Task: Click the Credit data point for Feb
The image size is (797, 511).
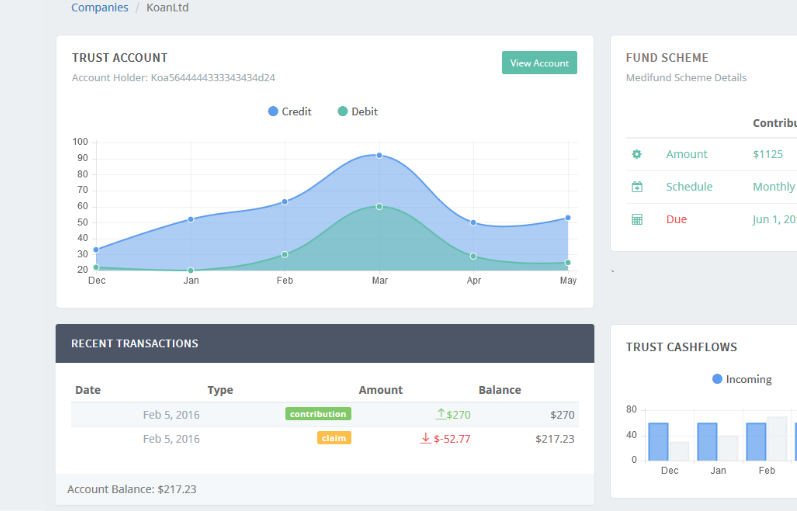Action: [285, 201]
